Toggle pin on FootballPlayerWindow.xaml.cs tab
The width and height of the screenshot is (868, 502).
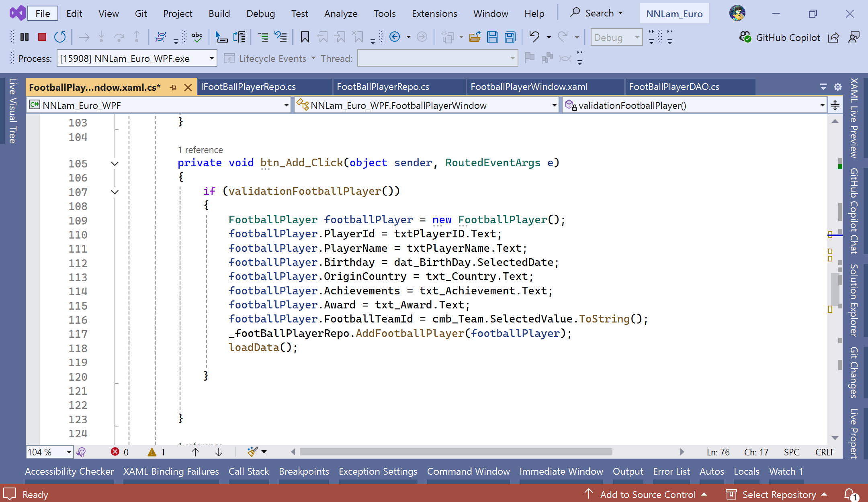[173, 87]
